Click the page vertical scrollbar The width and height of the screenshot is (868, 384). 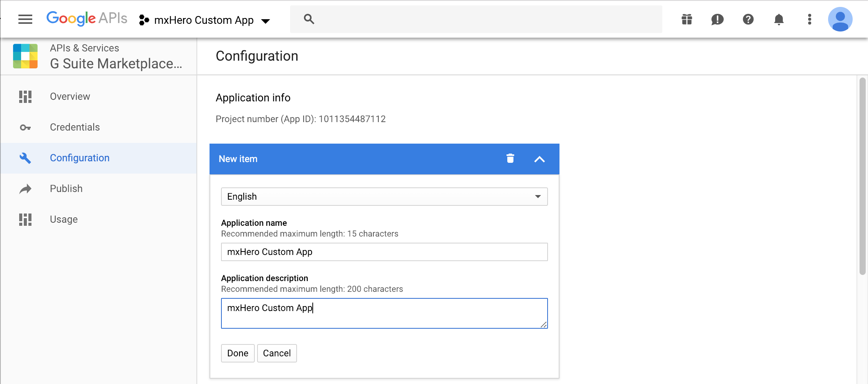(863, 177)
